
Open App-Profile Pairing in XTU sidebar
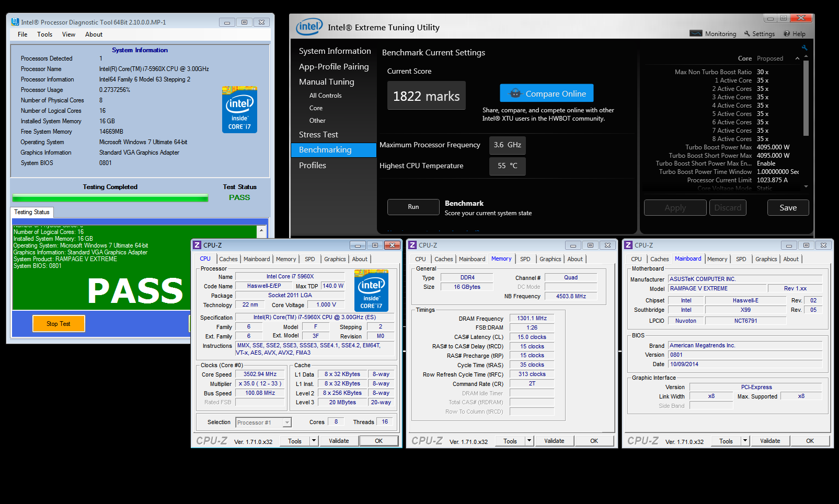[334, 67]
